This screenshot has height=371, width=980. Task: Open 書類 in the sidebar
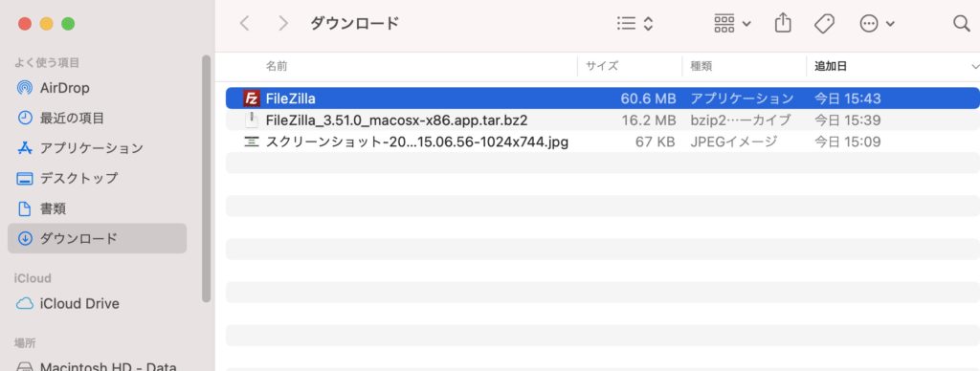(97, 208)
